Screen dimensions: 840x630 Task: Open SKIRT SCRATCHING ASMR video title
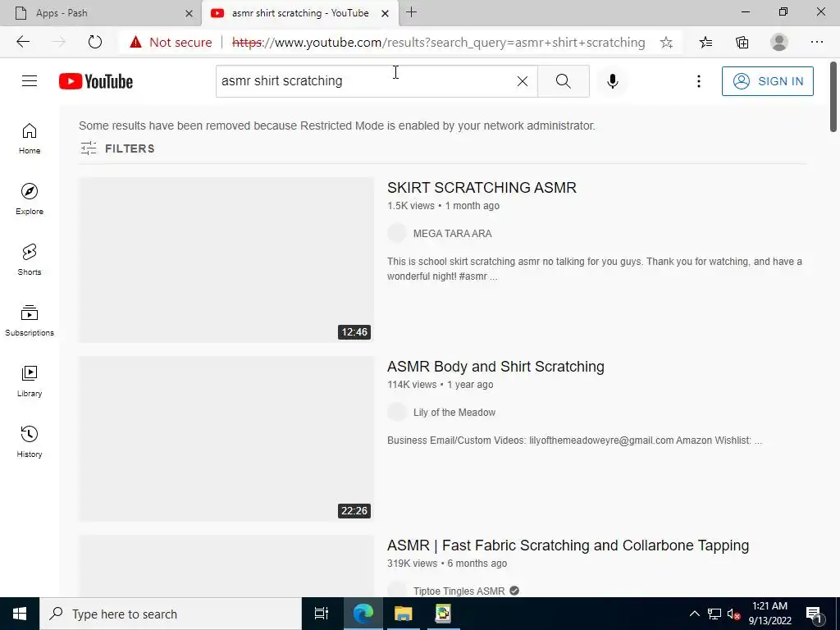click(x=482, y=188)
